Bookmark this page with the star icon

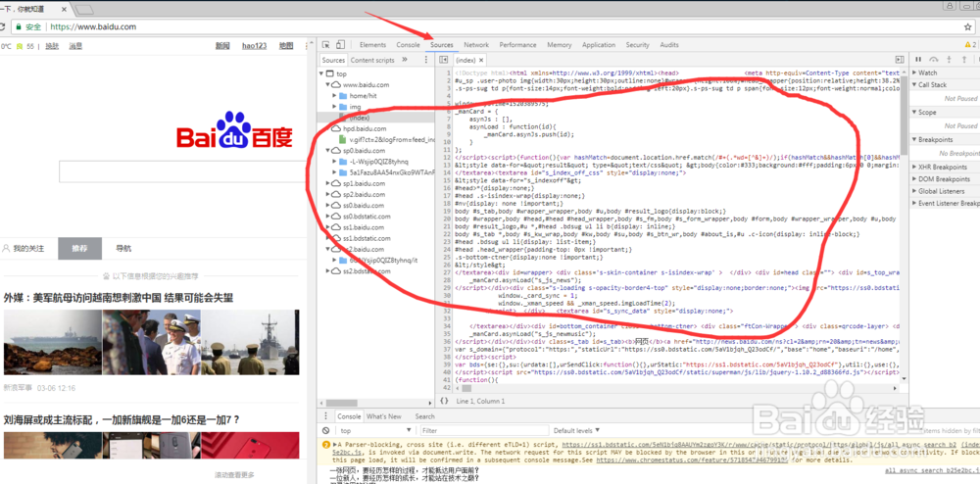tap(967, 26)
